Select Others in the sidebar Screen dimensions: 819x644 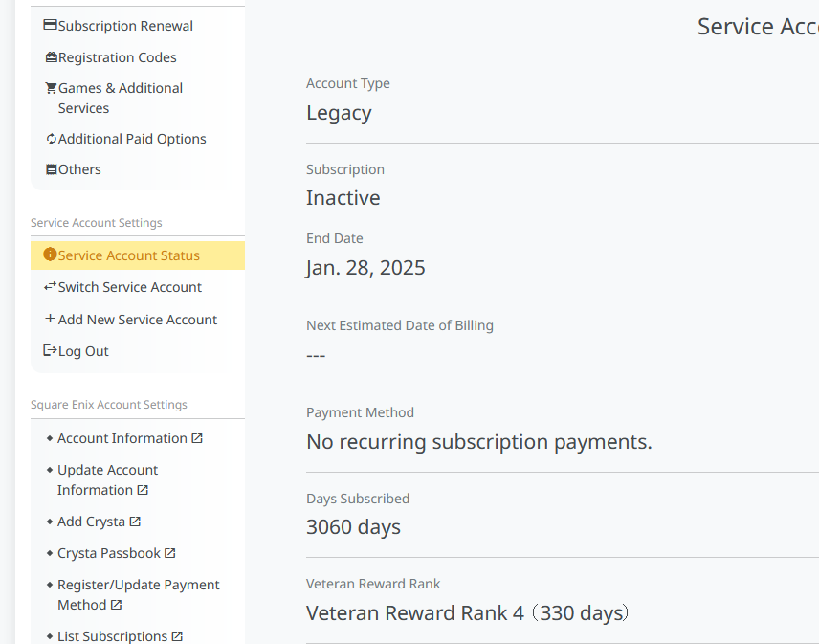(x=79, y=169)
